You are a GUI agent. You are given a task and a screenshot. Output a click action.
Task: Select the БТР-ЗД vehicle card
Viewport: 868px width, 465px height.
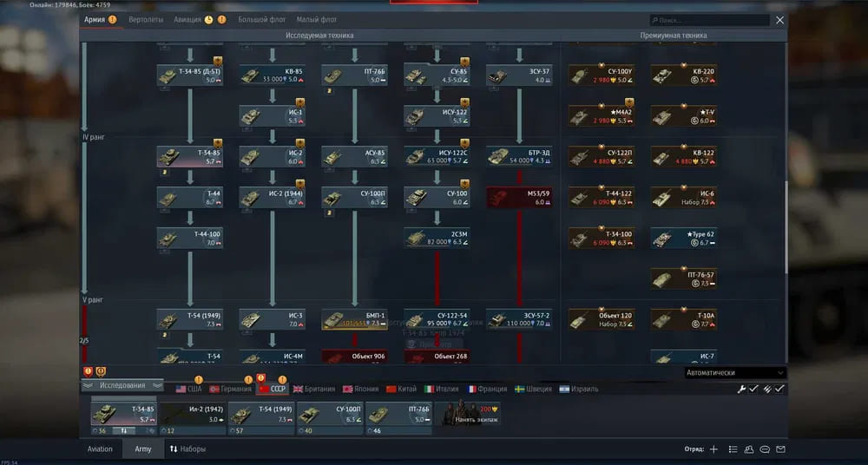click(519, 157)
